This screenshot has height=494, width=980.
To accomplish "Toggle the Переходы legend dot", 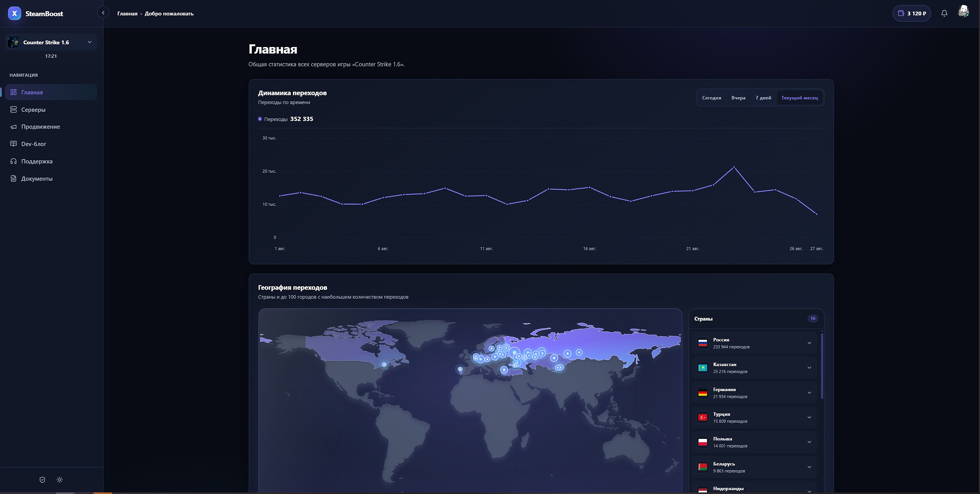I will coord(260,119).
